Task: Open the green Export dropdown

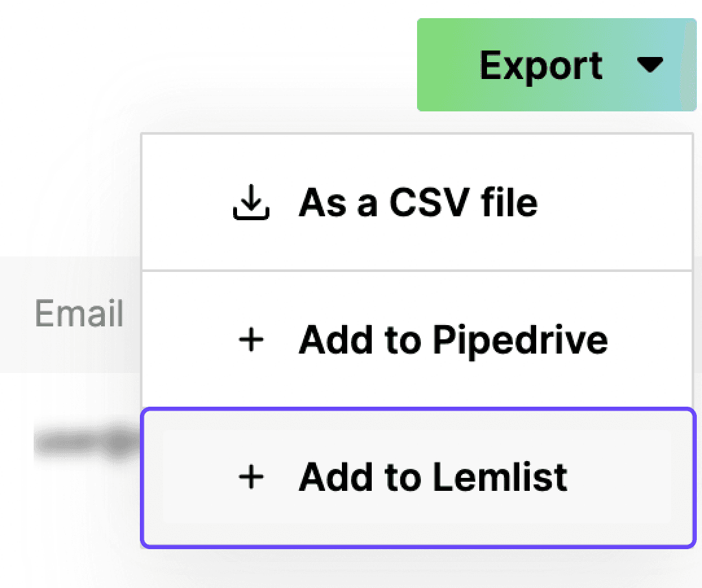Action: 556,65
